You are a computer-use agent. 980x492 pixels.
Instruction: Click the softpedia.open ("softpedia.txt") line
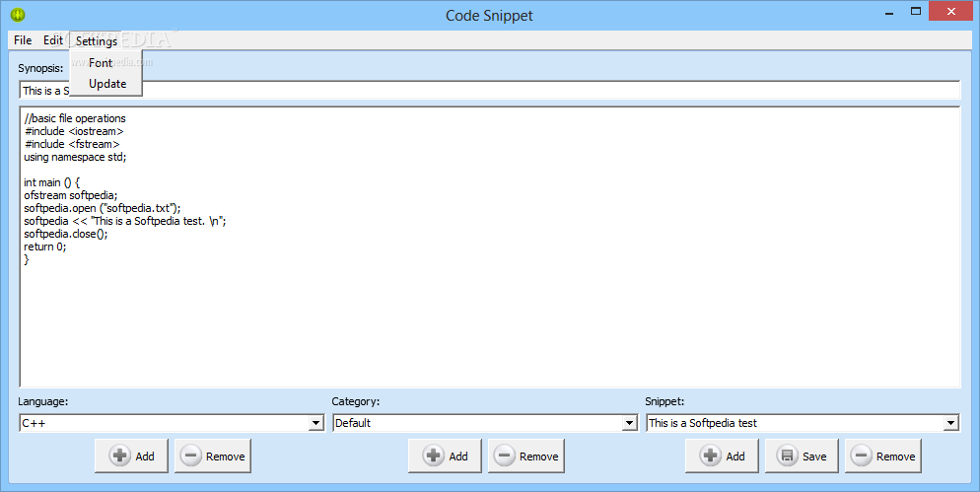pos(103,208)
